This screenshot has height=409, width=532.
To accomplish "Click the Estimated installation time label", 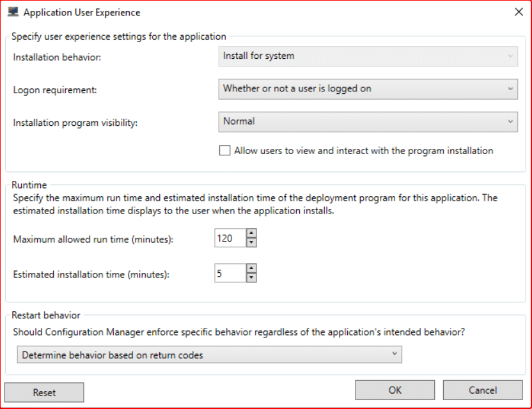I will 91,274.
